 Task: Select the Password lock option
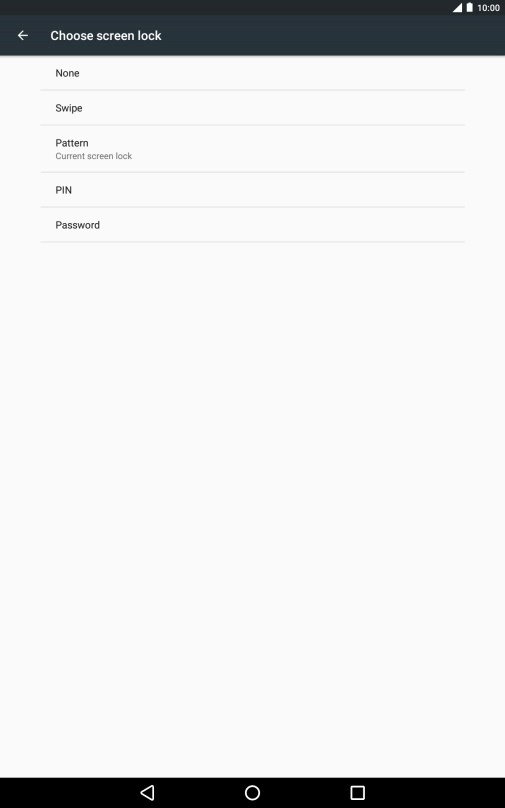tap(252, 225)
